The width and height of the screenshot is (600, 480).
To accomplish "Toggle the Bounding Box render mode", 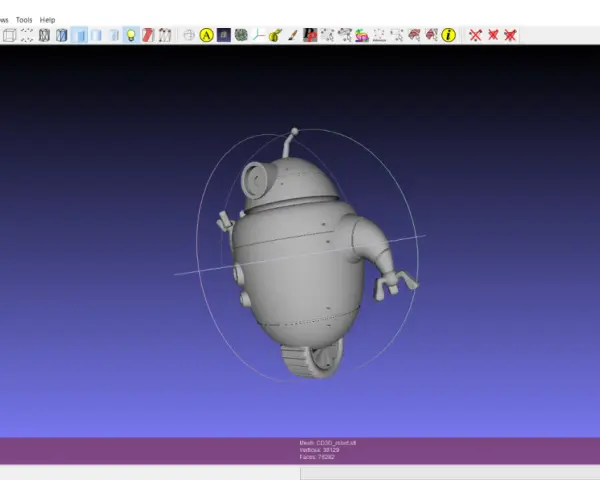I will pyautogui.click(x=10, y=35).
